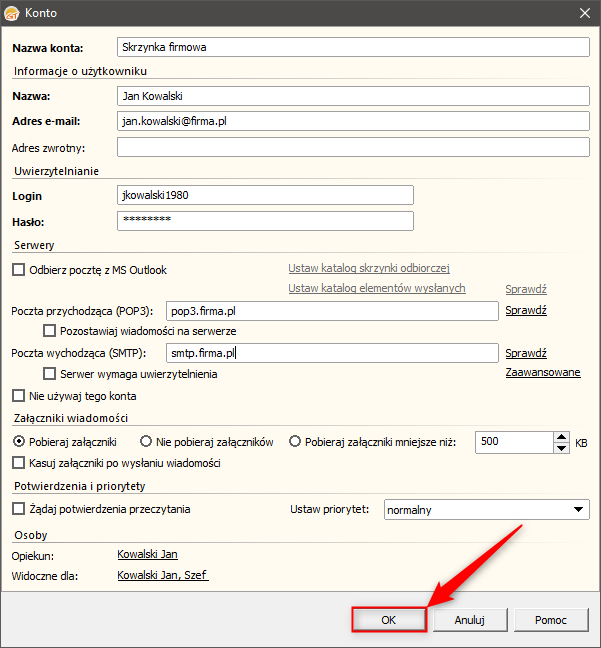Open help with Pomoc button

click(551, 619)
